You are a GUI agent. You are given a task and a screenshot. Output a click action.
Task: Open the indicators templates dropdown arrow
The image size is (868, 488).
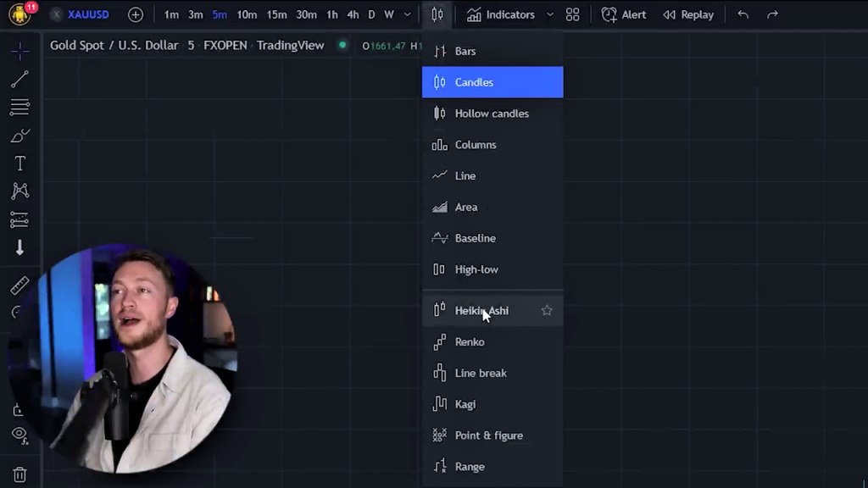(x=549, y=14)
